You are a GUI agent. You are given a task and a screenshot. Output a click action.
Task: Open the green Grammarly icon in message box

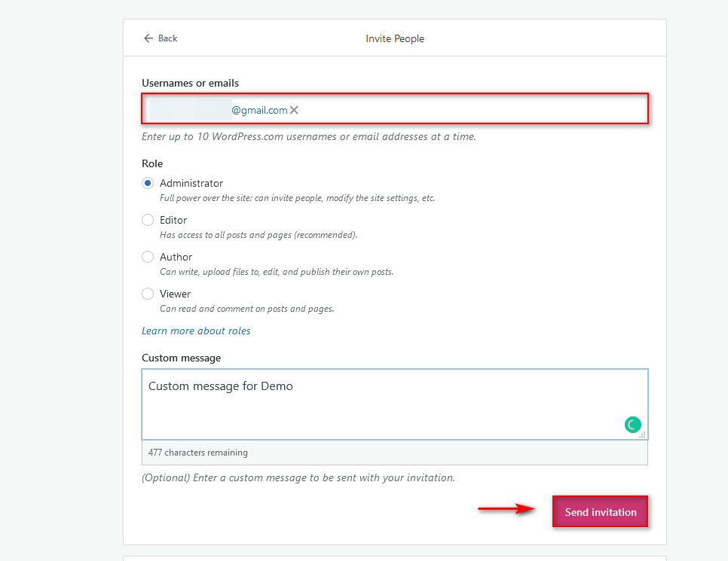(x=632, y=424)
